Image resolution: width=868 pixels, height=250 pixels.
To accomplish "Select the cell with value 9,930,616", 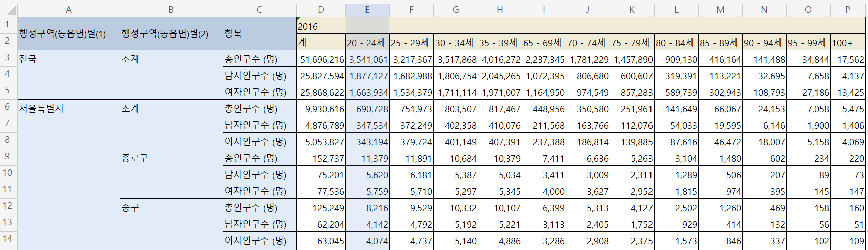I will pos(321,108).
